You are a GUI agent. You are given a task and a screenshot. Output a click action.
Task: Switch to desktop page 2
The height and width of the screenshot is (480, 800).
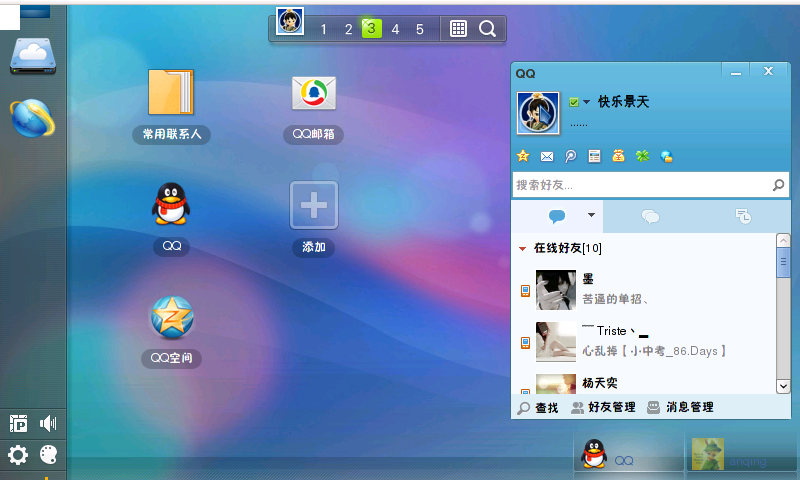[348, 29]
